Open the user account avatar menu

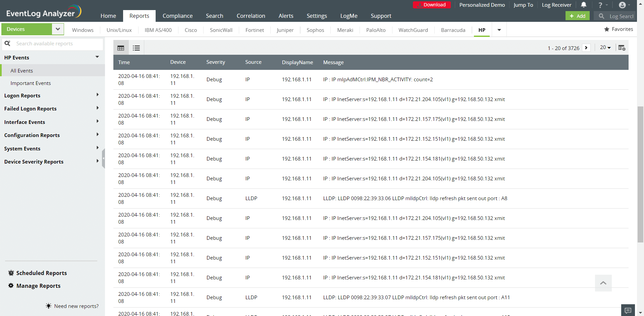point(624,5)
